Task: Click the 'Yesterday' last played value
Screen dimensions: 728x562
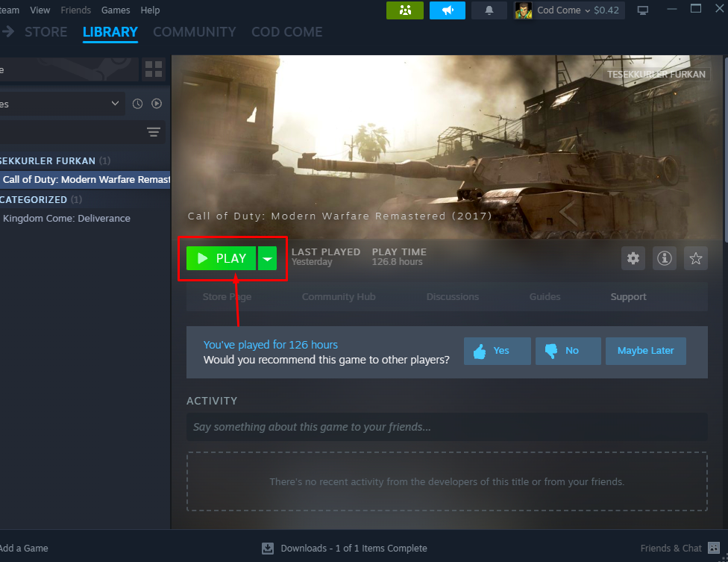Action: tap(312, 262)
